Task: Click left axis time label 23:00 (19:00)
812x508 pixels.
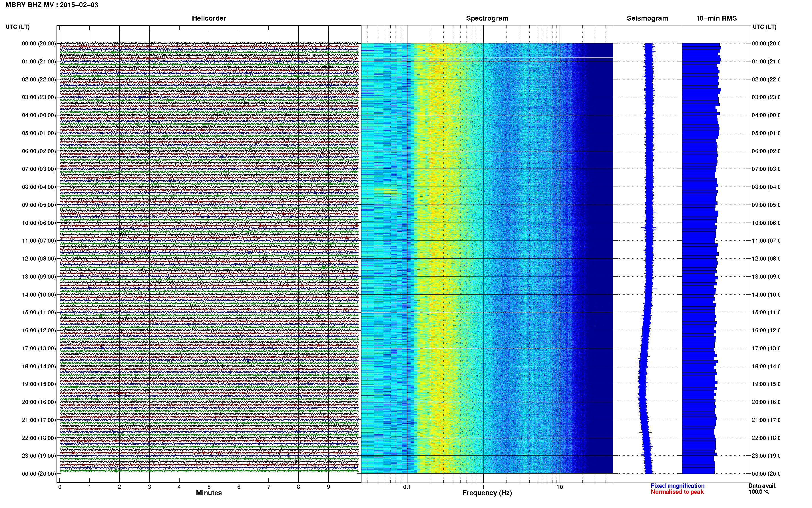Action: coord(39,456)
